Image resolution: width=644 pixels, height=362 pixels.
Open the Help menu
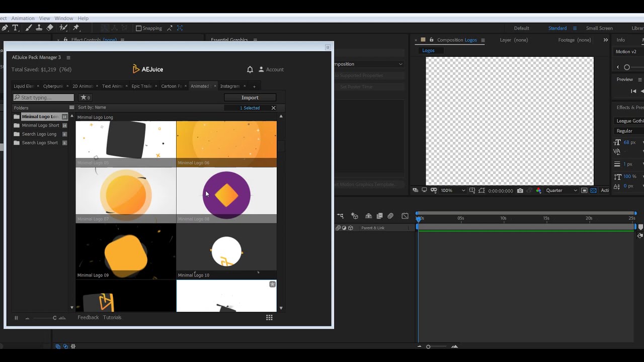coord(83,18)
